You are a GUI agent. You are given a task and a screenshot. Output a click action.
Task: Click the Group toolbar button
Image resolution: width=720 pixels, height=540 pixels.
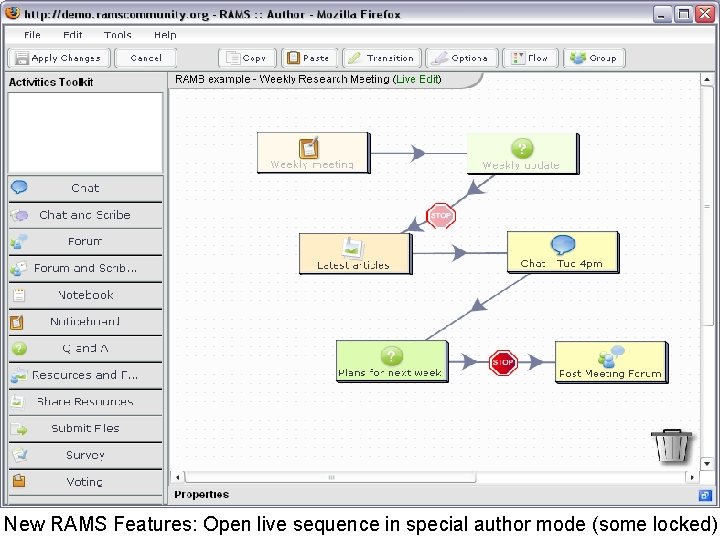tap(594, 58)
